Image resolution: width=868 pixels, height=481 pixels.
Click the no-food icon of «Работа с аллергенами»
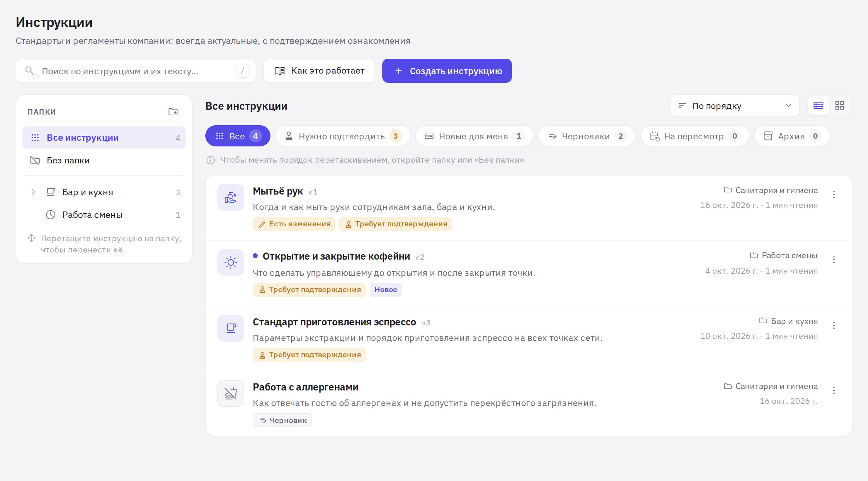(231, 393)
